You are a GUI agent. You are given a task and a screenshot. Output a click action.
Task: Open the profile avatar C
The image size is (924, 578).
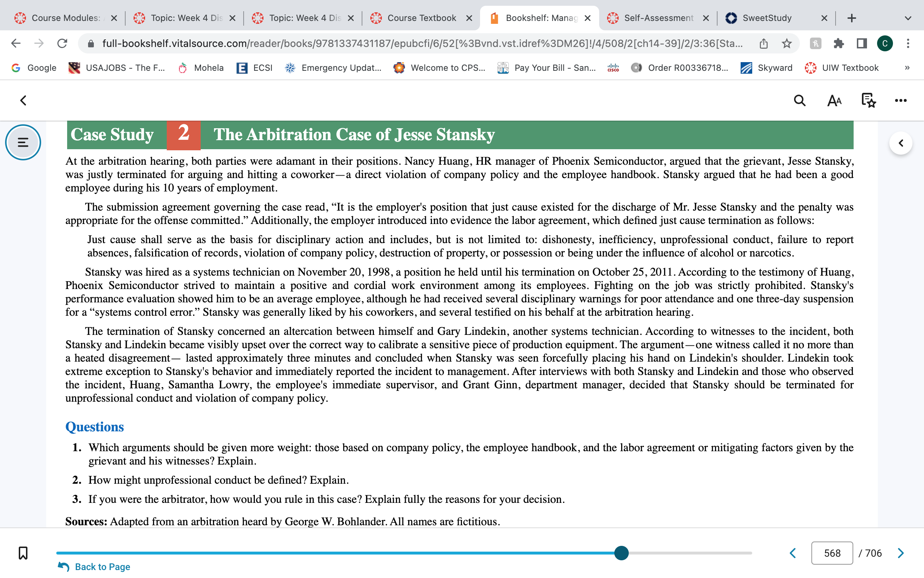[885, 43]
